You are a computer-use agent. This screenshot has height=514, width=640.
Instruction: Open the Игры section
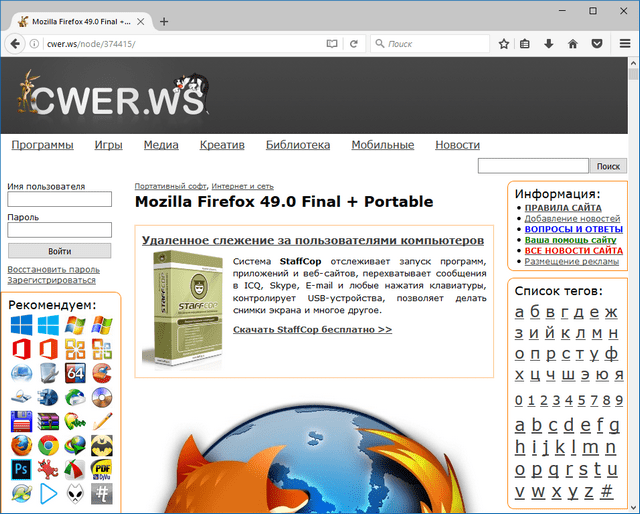pyautogui.click(x=109, y=145)
